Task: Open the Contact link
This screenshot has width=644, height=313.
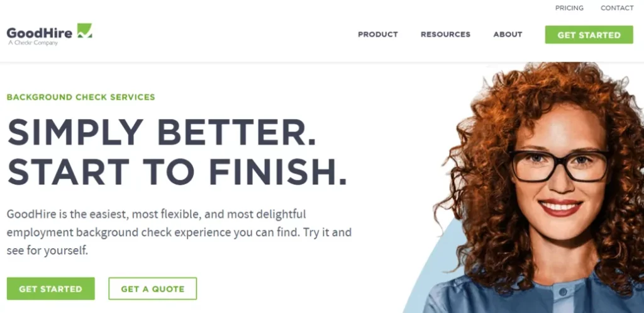Action: coord(617,8)
